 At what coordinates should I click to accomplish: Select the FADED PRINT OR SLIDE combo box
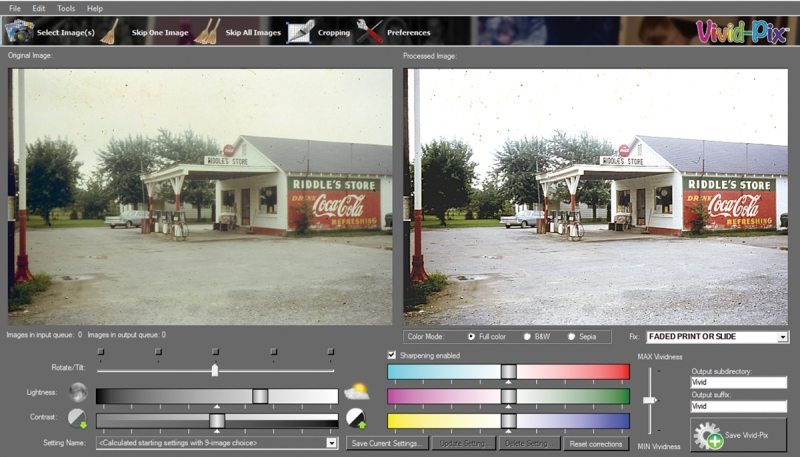pos(717,337)
